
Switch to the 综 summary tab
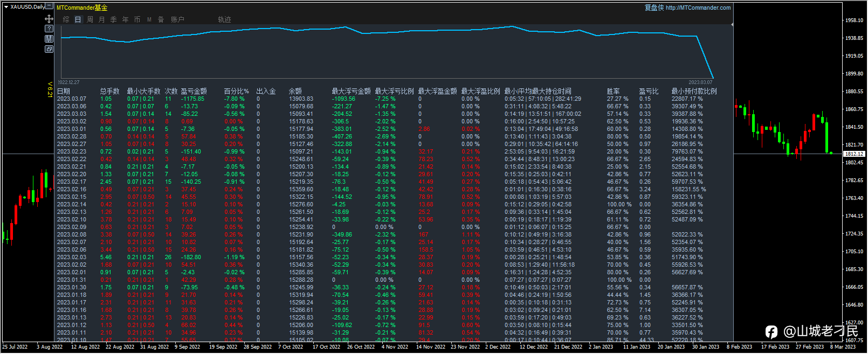coord(66,19)
